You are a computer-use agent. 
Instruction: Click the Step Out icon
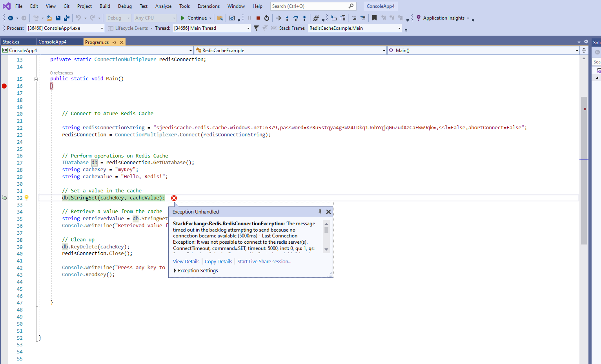coord(304,18)
